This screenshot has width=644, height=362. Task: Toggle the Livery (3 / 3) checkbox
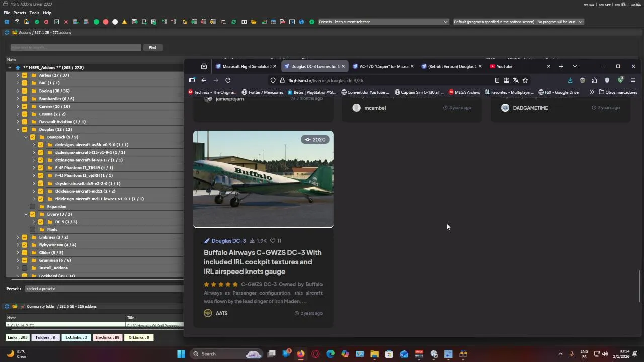(x=33, y=214)
